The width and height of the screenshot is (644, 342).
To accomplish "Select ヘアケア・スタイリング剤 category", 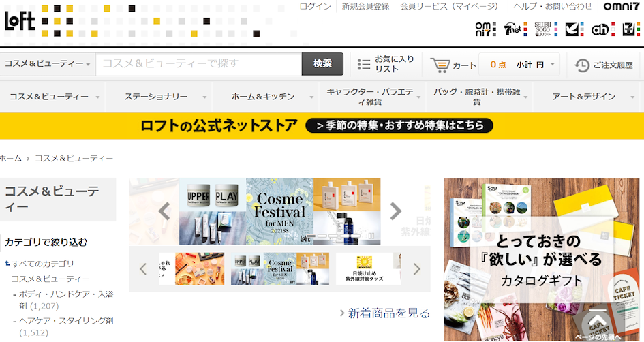I will (x=65, y=327).
